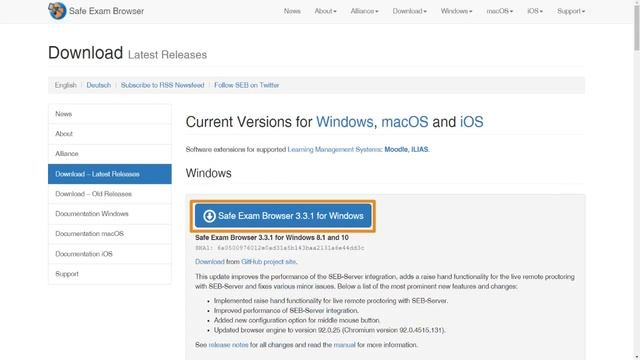Open the GitHub project site link
The width and height of the screenshot is (640, 360).
[268, 262]
